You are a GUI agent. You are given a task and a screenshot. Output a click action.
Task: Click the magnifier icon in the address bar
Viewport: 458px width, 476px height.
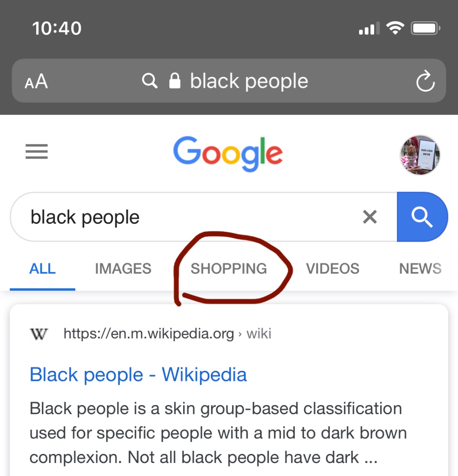tap(149, 81)
